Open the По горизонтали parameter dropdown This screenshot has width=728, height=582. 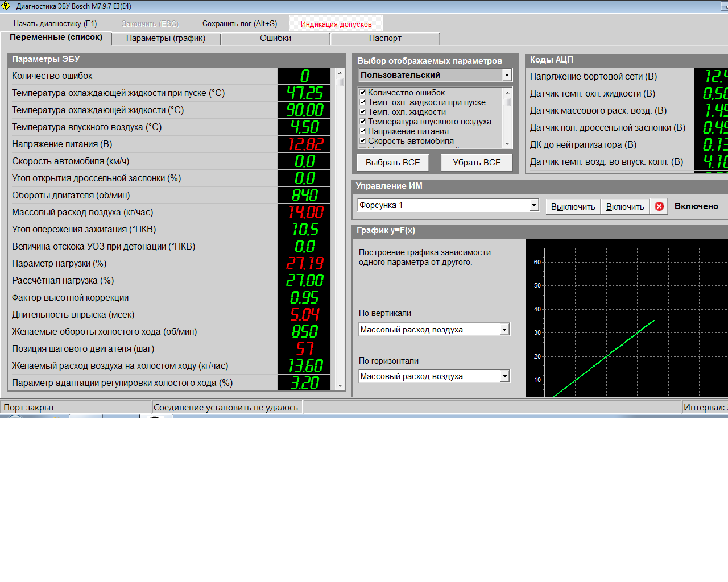(x=504, y=376)
